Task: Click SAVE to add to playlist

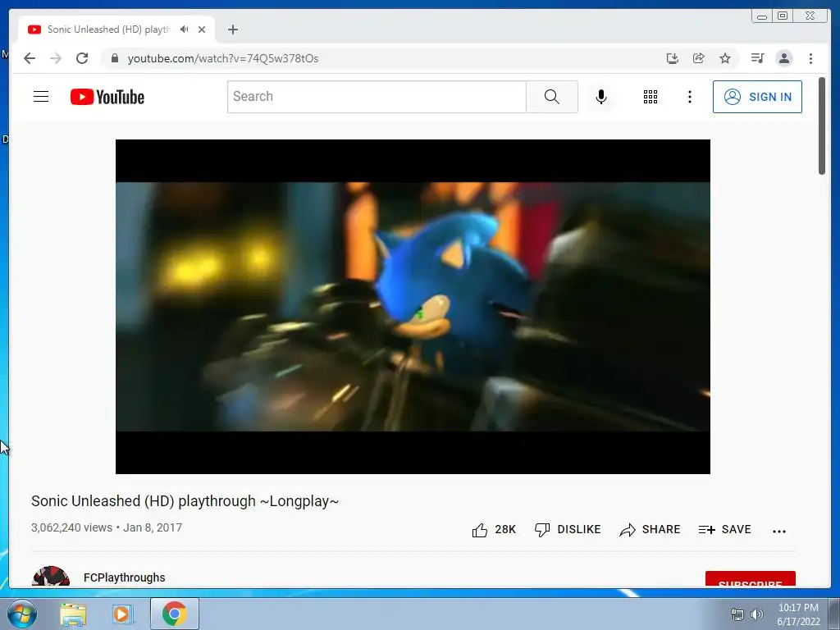Action: 725,530
